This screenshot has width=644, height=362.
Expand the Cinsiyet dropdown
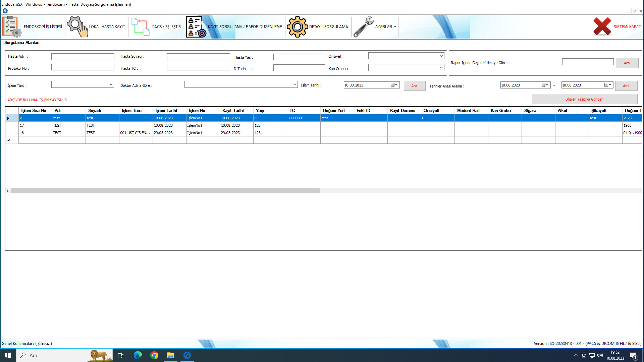[441, 56]
